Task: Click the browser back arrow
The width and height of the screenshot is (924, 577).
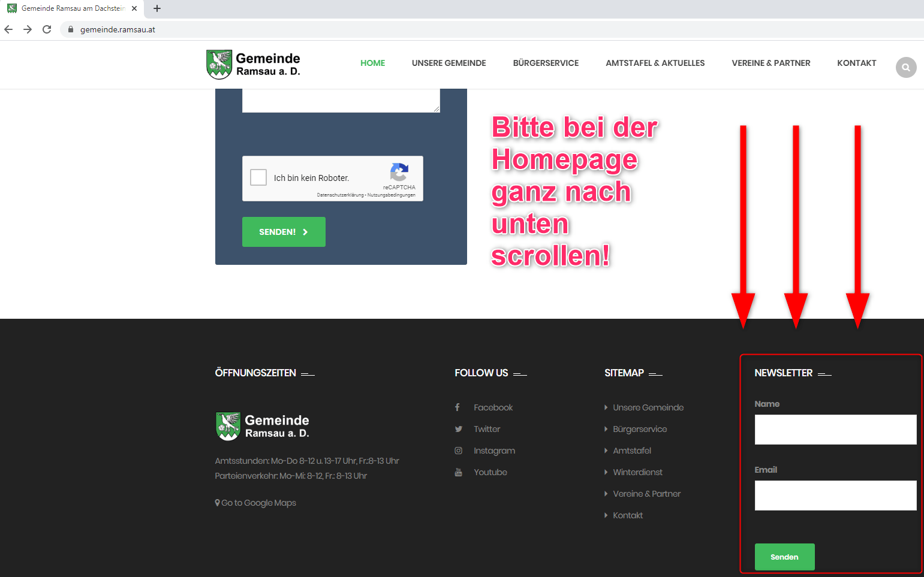Action: coord(8,29)
